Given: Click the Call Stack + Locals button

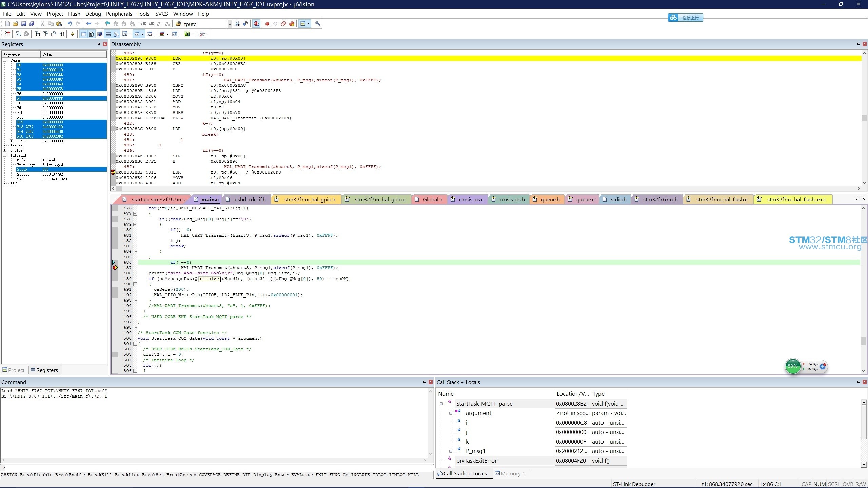Looking at the screenshot, I should [464, 473].
